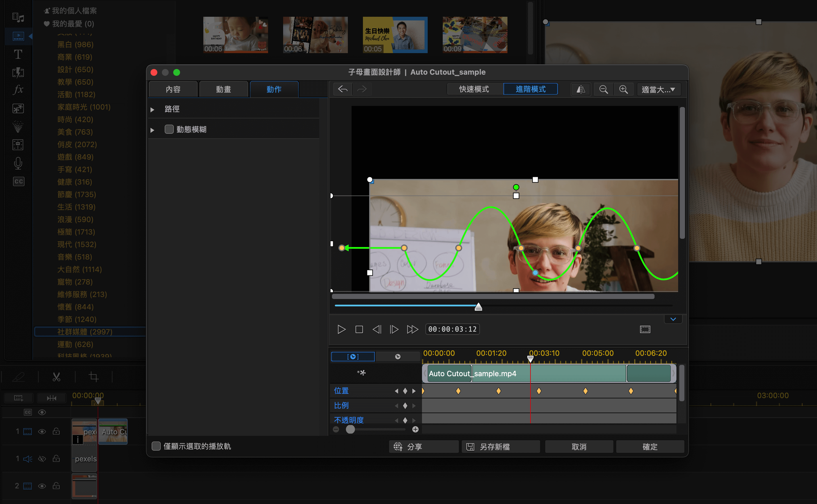The height and width of the screenshot is (504, 817).
Task: Click the preview playback position slider handle
Action: (478, 307)
